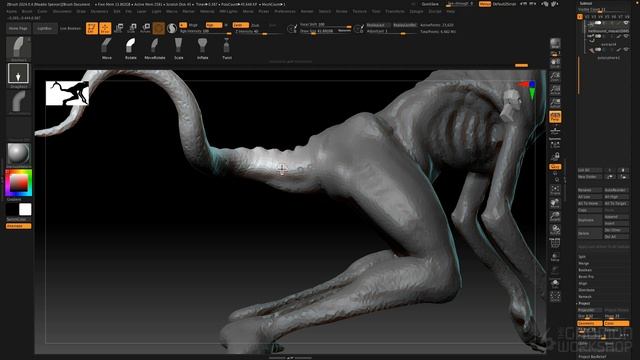This screenshot has height=360, width=640.
Task: Click QuickSave at the top
Action: [x=430, y=4]
